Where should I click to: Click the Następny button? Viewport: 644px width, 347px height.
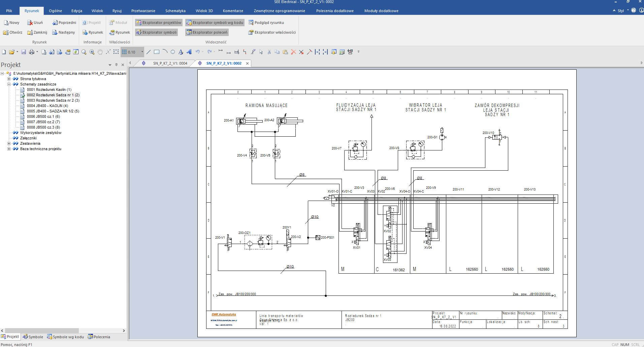(x=64, y=32)
